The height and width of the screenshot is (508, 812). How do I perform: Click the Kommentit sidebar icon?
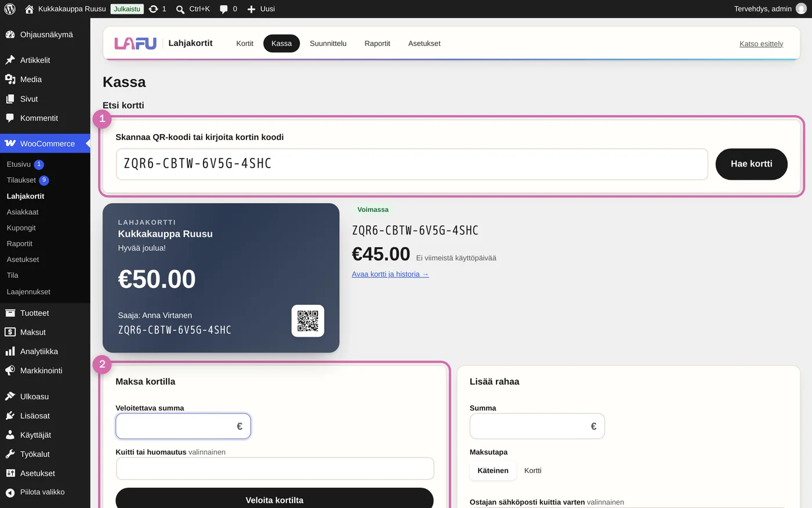point(10,118)
